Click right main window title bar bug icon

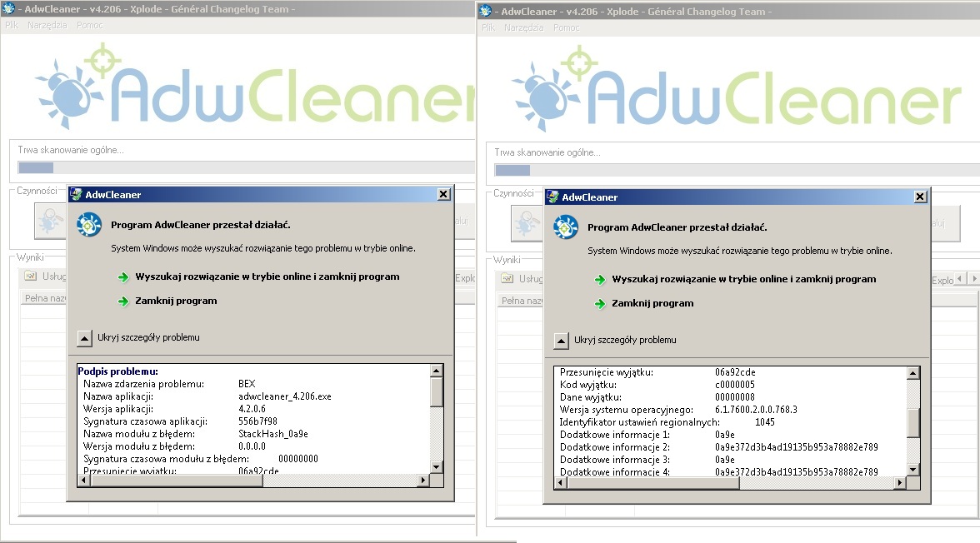pos(486,11)
